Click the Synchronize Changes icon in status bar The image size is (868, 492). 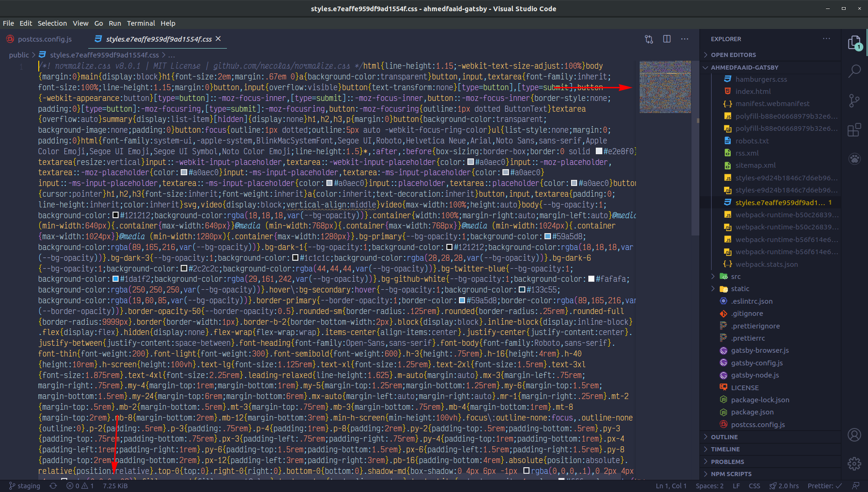pos(53,486)
